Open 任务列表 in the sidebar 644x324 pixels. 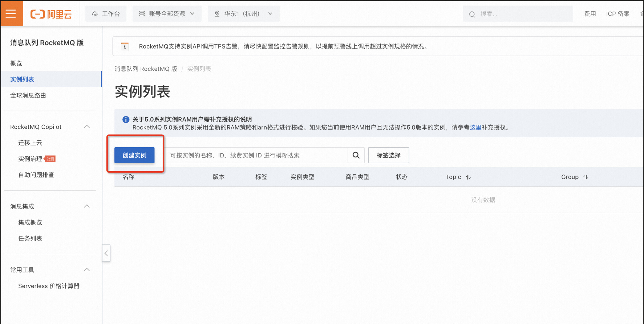(30, 239)
